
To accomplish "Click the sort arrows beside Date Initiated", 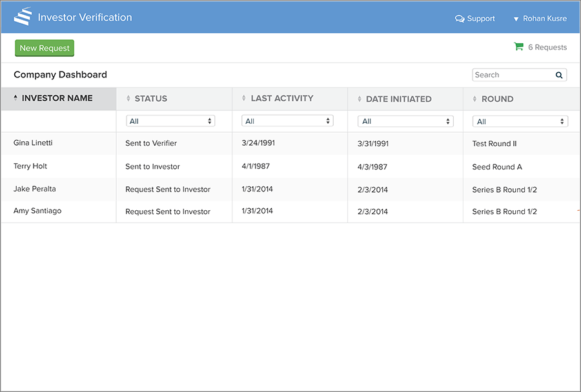I will 359,99.
